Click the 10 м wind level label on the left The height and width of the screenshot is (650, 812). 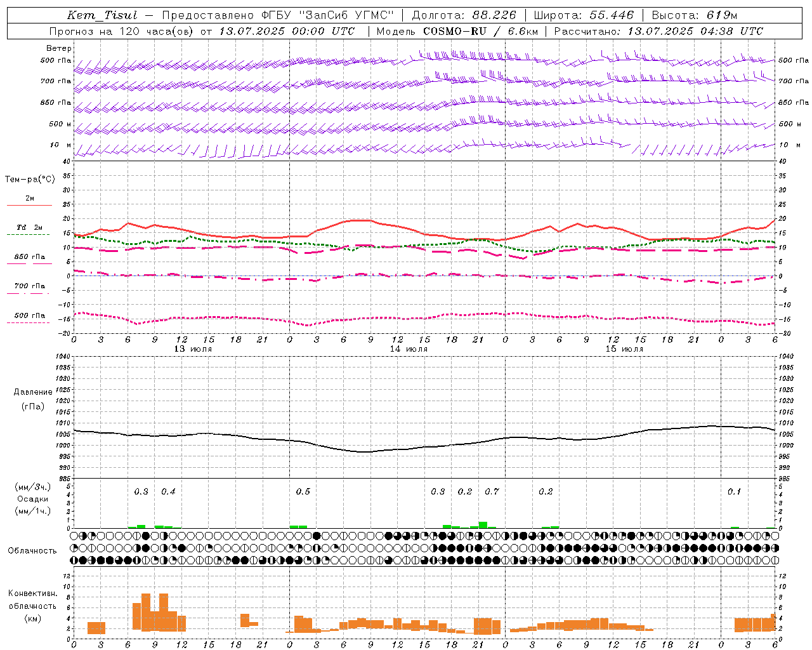click(61, 145)
